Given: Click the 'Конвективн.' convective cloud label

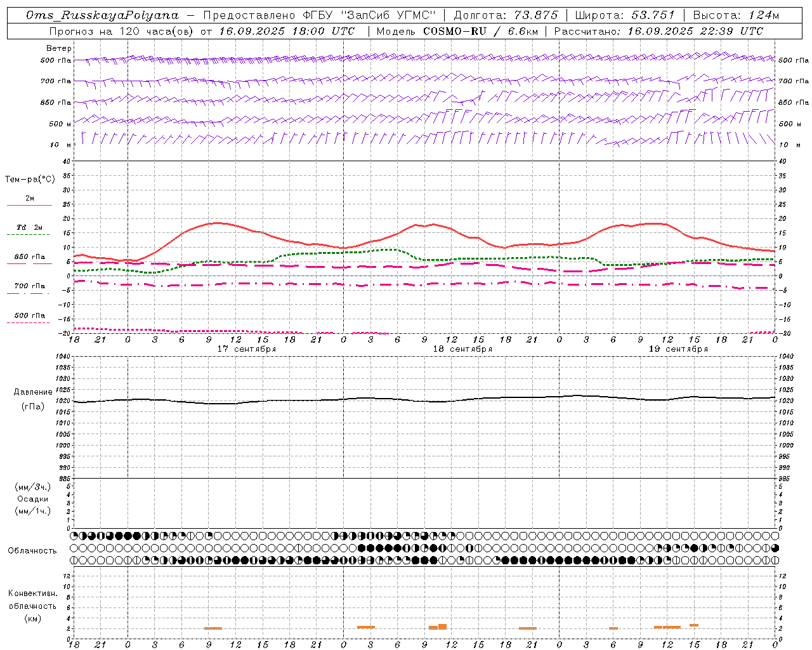Looking at the screenshot, I should 32,594.
